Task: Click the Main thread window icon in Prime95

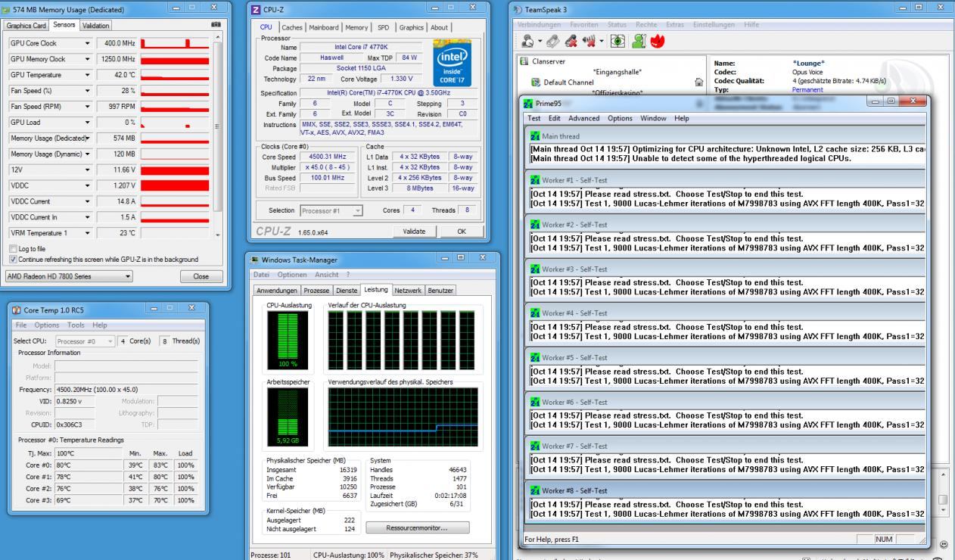Action: click(536, 136)
